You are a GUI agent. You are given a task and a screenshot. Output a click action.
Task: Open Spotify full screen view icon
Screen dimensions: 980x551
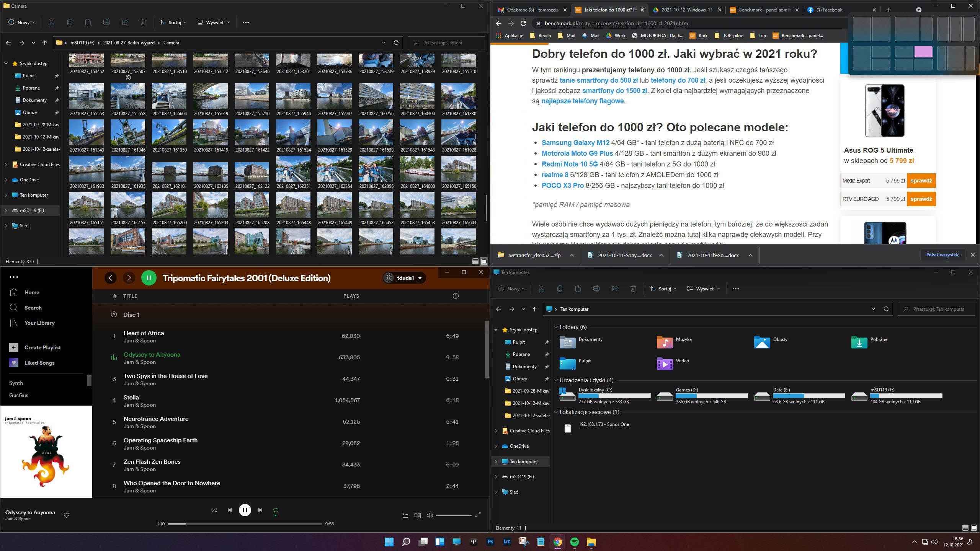click(x=478, y=515)
